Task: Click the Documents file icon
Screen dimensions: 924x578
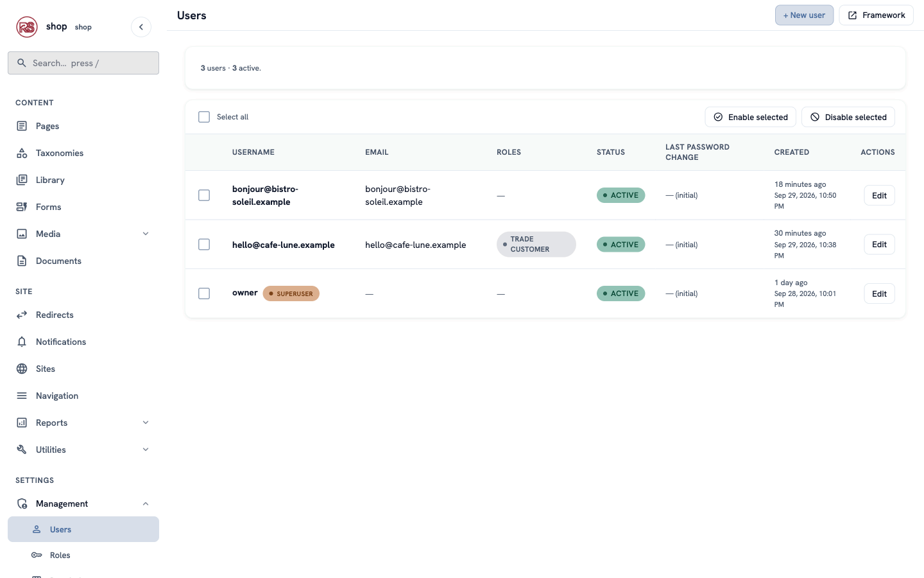Action: [22, 261]
